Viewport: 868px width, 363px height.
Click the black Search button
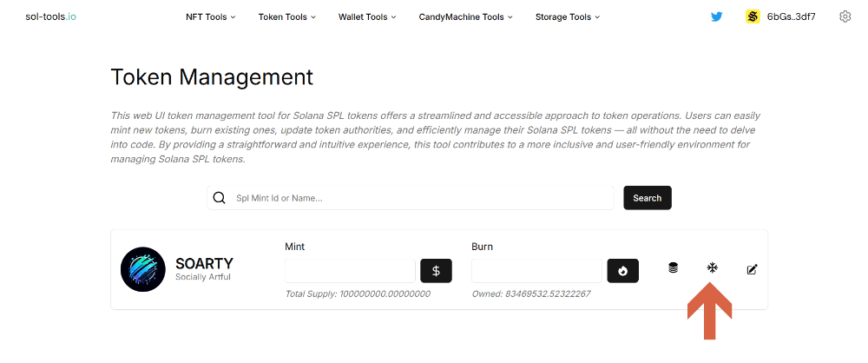tap(647, 198)
